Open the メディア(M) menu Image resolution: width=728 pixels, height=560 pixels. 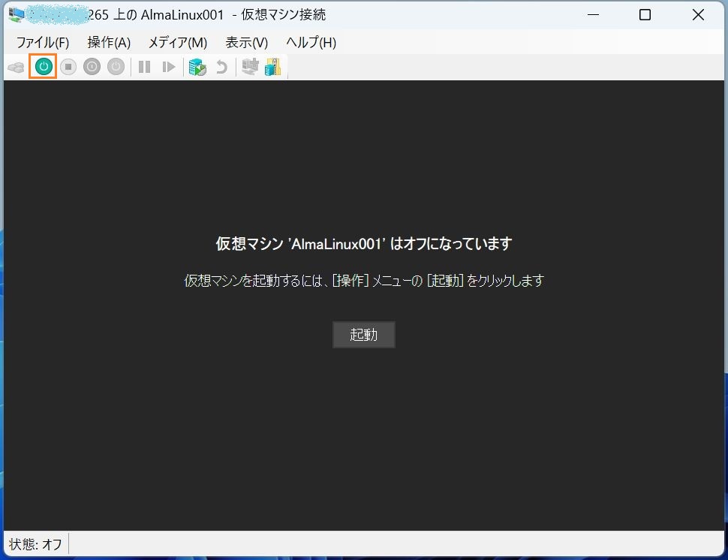click(x=178, y=43)
